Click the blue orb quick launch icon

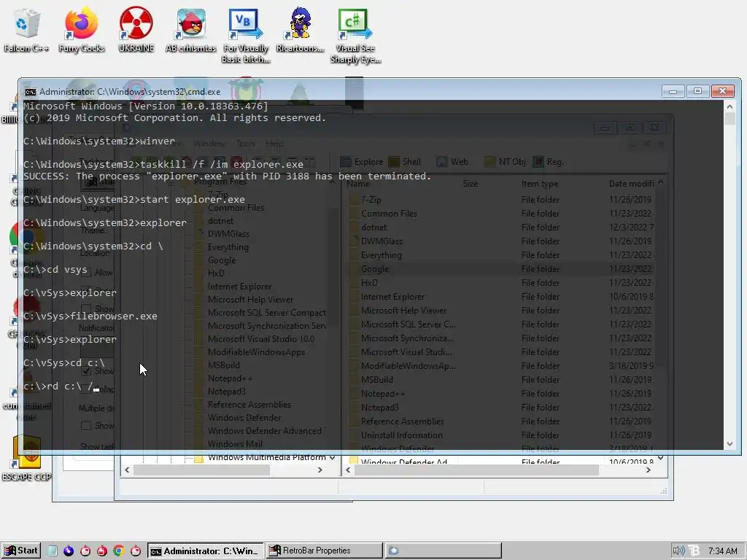(69, 551)
